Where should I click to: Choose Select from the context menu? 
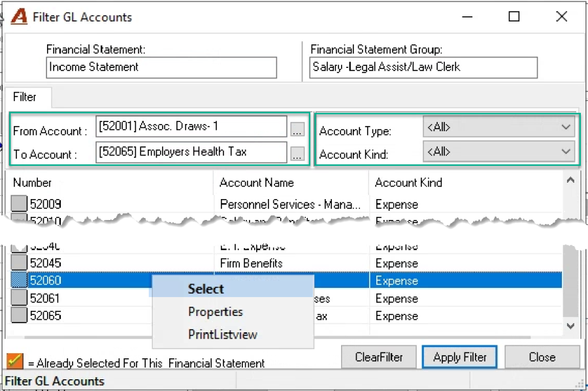(233, 289)
